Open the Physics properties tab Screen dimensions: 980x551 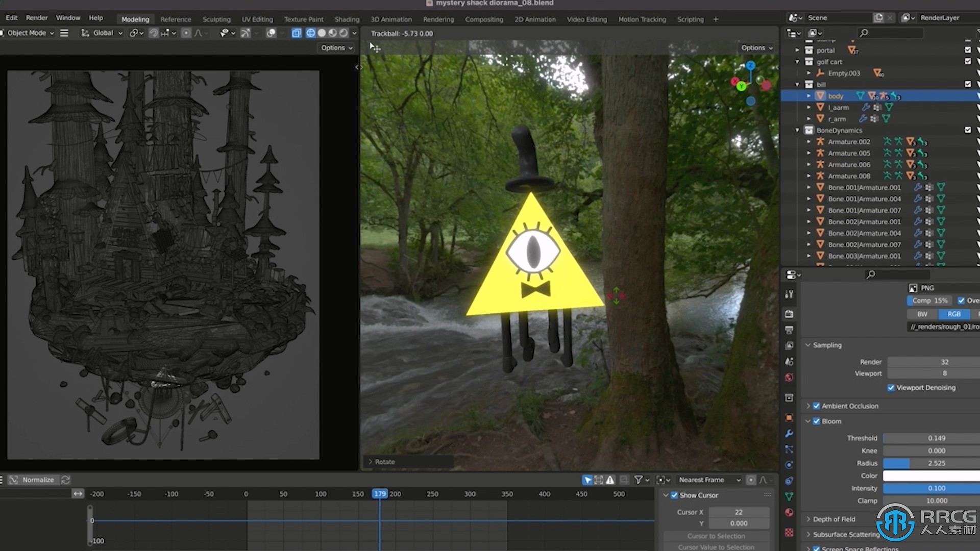pos(789,465)
